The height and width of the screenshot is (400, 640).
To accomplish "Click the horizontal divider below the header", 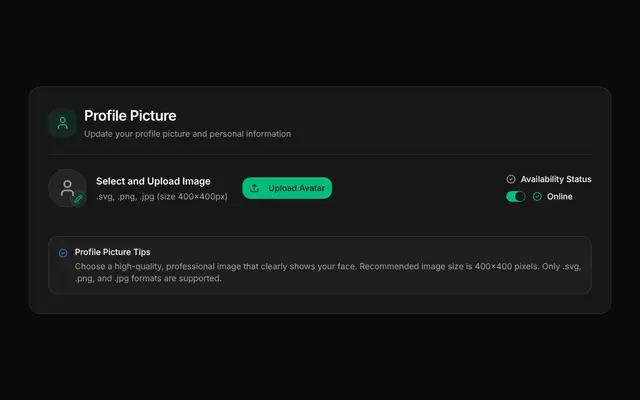I will pos(320,154).
